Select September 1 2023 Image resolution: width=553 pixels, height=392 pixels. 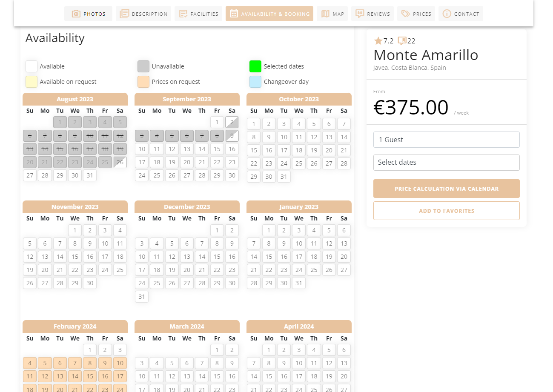point(217,123)
